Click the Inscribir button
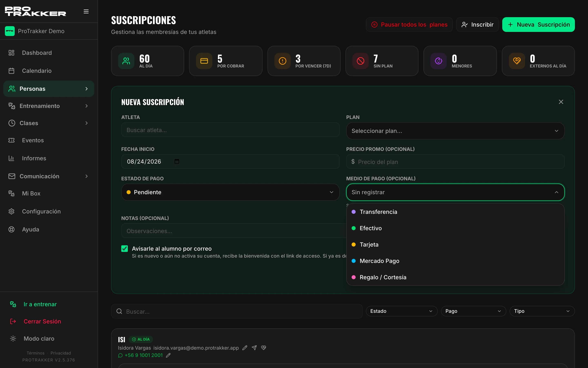 477,25
